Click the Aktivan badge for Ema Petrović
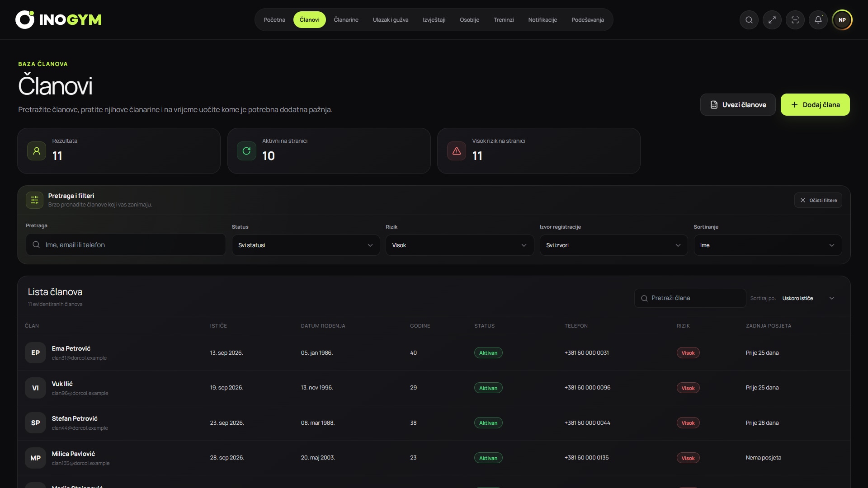 pyautogui.click(x=488, y=353)
